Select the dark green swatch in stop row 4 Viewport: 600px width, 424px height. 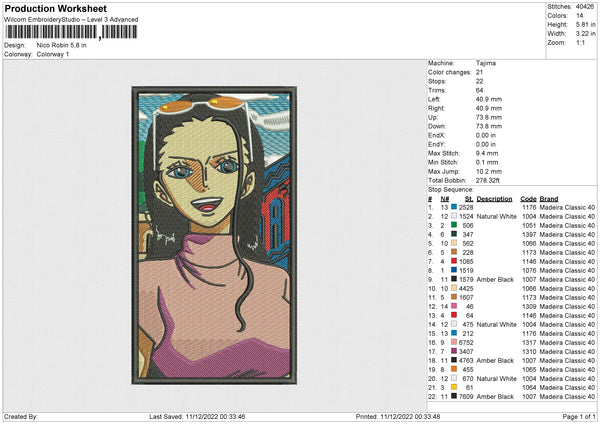pos(454,234)
